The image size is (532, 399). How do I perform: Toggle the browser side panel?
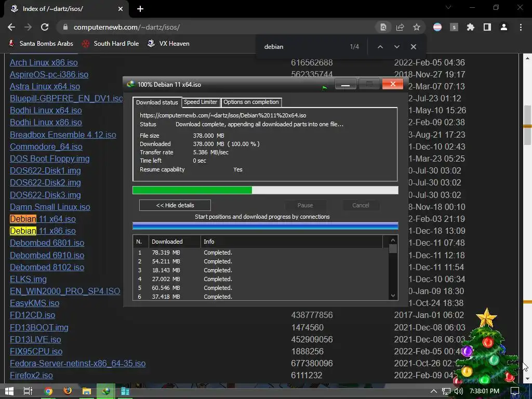(487, 27)
